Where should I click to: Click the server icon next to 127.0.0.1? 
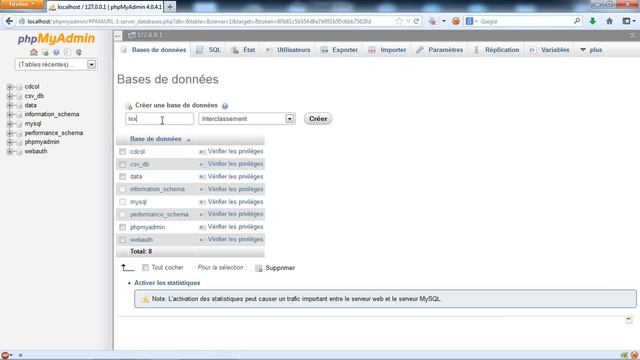132,36
